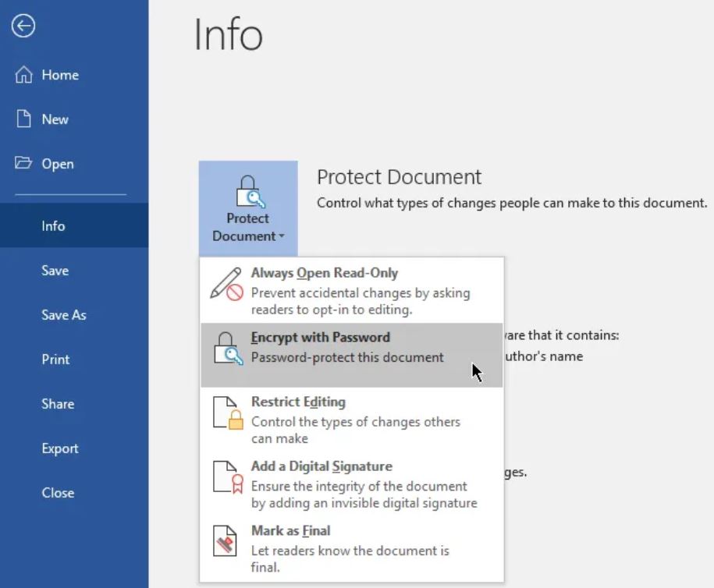Choose Save from the backstage menu
The width and height of the screenshot is (714, 588).
pos(55,271)
